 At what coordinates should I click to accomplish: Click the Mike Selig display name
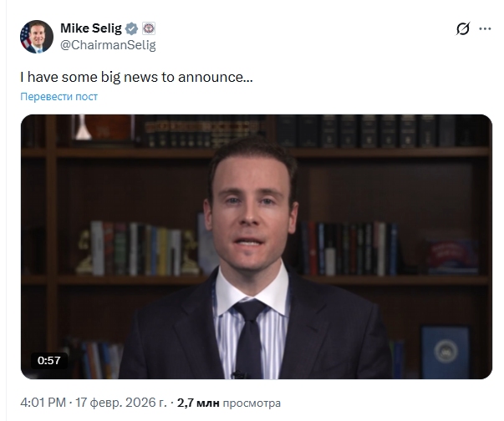pyautogui.click(x=91, y=28)
